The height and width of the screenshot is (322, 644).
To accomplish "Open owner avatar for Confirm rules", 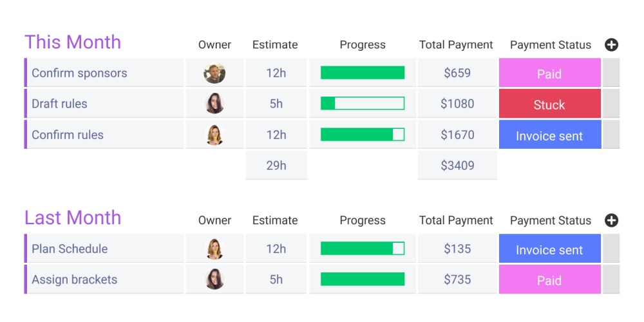I will pyautogui.click(x=214, y=135).
